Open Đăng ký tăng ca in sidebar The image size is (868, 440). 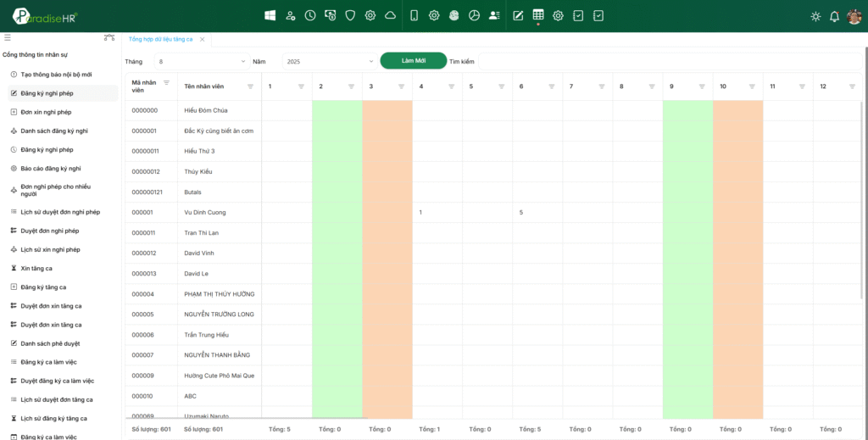[43, 287]
